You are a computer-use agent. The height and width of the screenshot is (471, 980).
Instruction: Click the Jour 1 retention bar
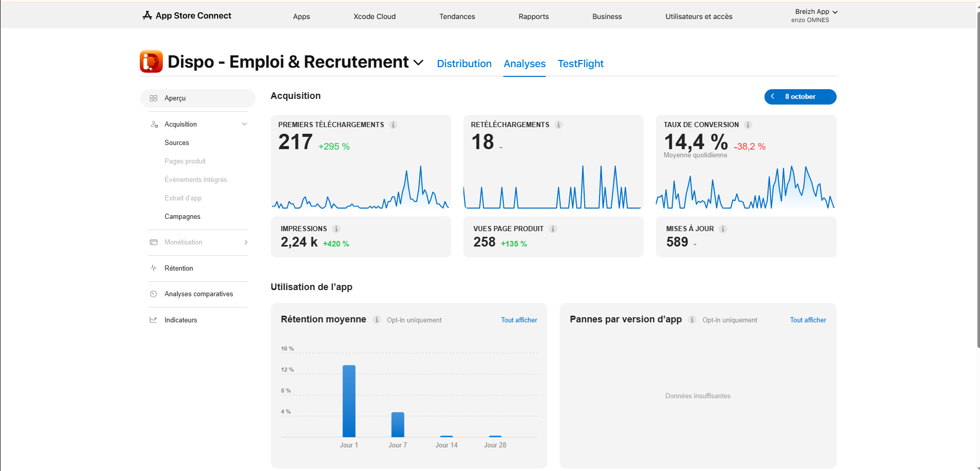(x=349, y=401)
